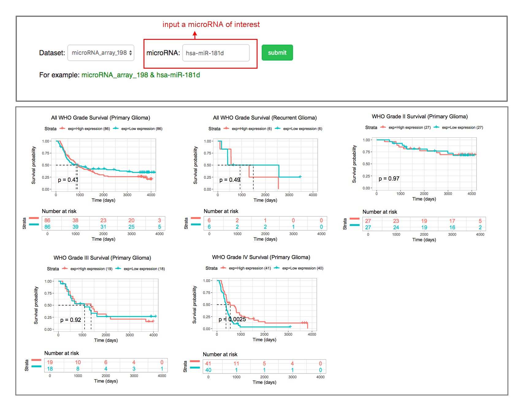Image resolution: width=524 pixels, height=420 pixels.
Task: Click red strata swatch in Grade II risk table
Action: 354,219
